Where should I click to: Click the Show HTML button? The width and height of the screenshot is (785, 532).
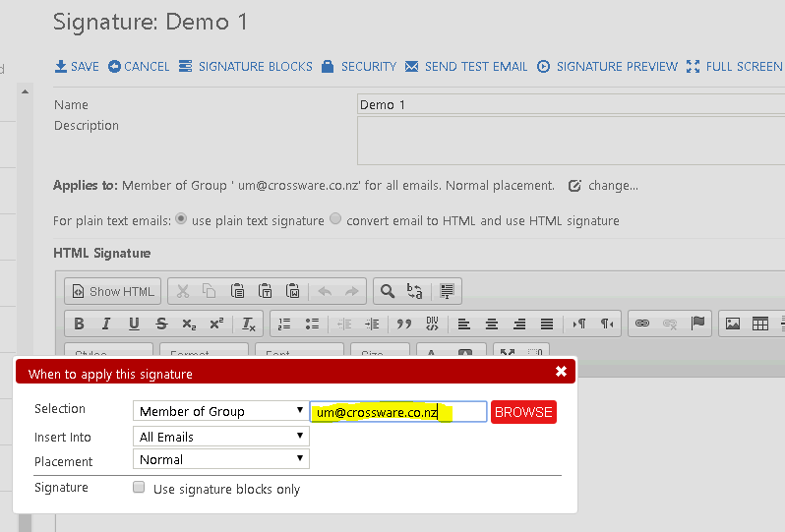113,291
